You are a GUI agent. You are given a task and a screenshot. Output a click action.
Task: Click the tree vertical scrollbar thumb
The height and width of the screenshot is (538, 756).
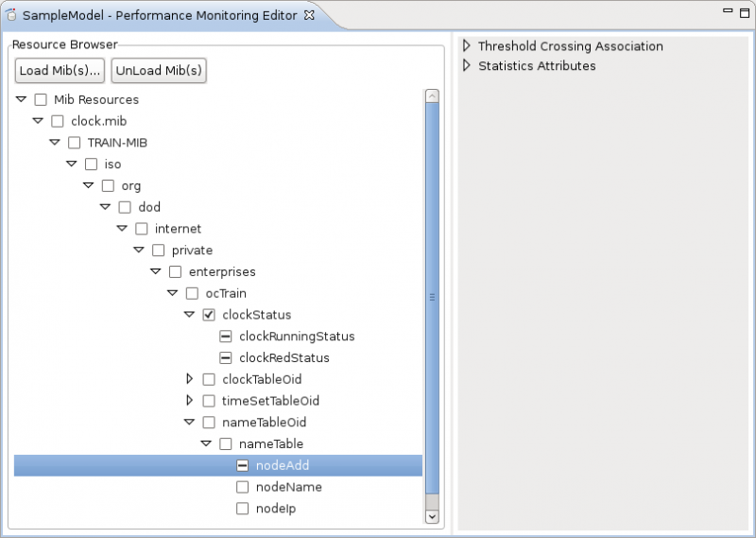click(x=433, y=298)
